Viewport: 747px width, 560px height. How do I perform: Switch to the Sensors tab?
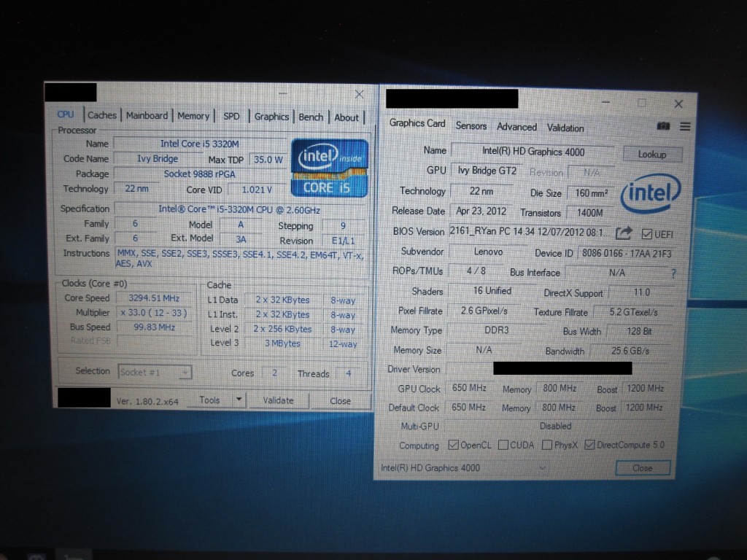coord(471,125)
